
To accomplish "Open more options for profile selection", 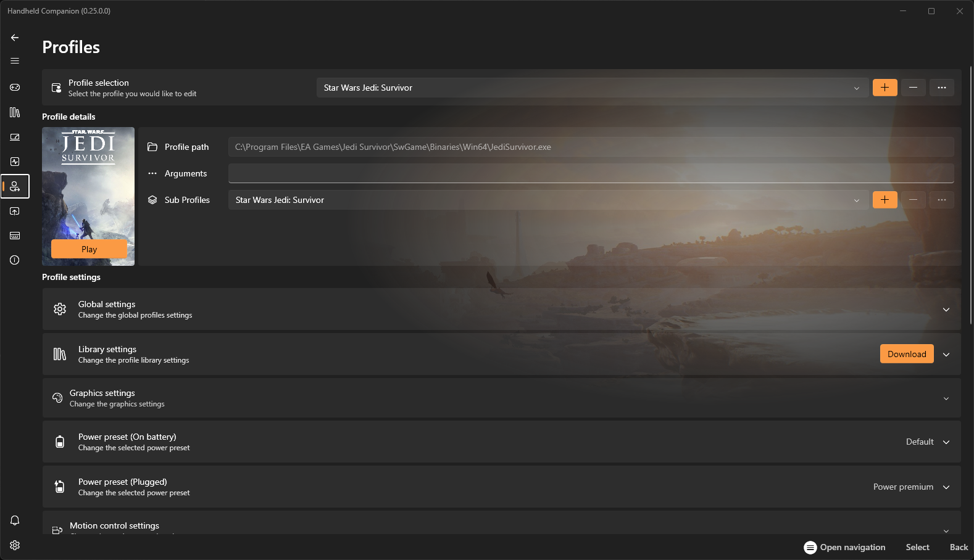I will [x=941, y=88].
